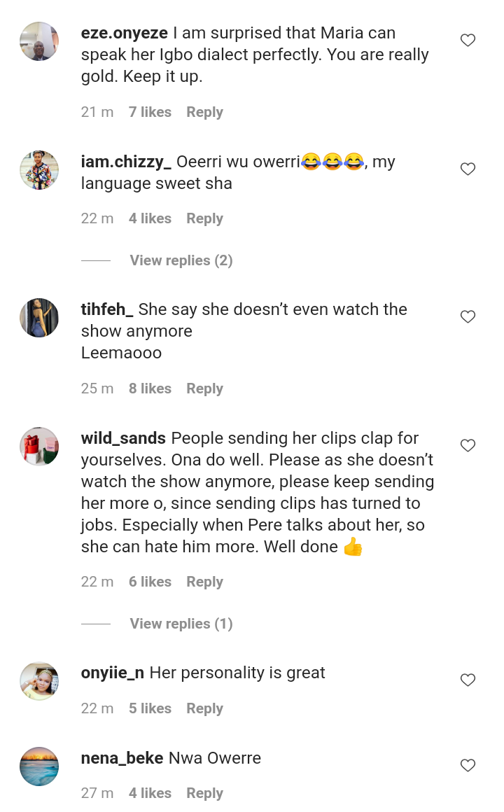The image size is (504, 812).
Task: Open the 8 likes list on tihfeh_'s comment
Action: coord(150,388)
